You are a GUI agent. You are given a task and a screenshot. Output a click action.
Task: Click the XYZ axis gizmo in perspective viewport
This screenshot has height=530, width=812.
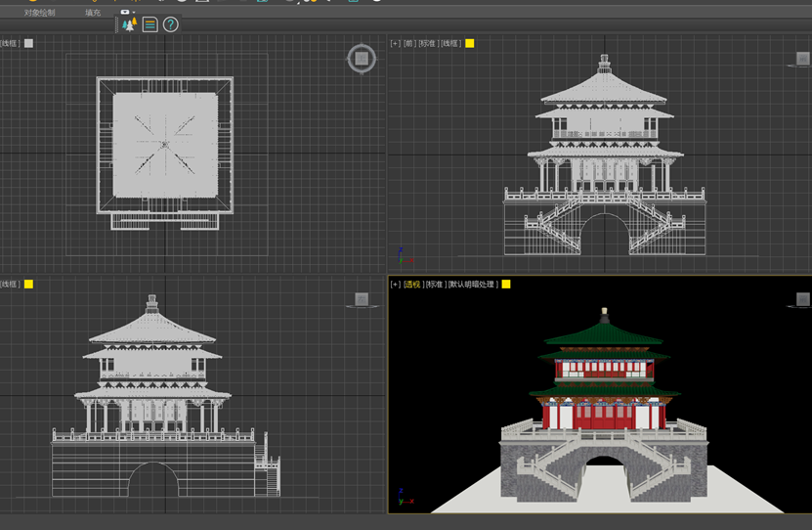pos(405,497)
